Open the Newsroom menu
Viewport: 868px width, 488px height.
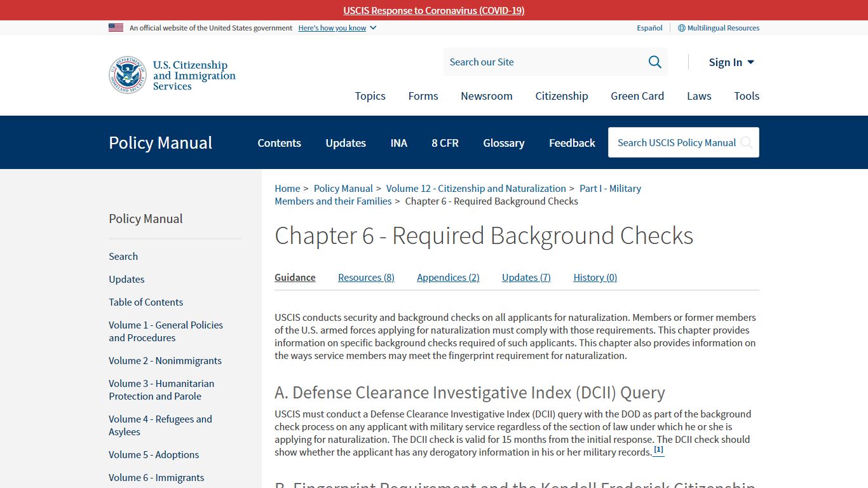(487, 96)
